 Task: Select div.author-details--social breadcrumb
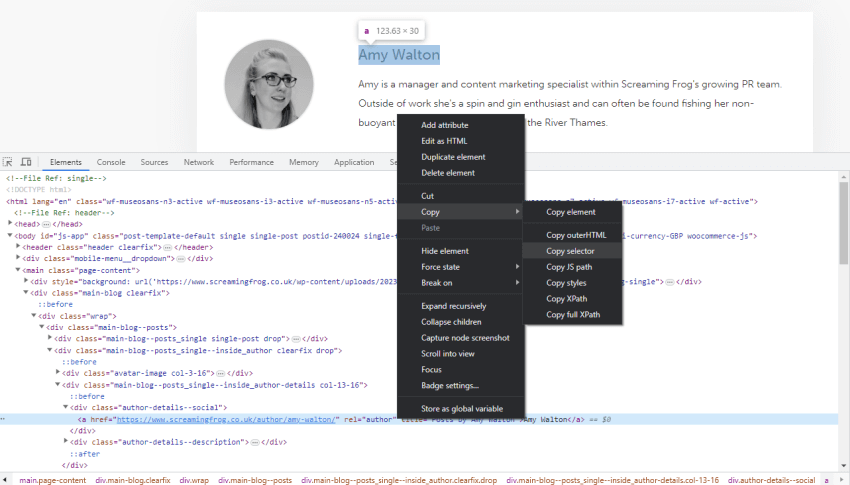click(771, 480)
